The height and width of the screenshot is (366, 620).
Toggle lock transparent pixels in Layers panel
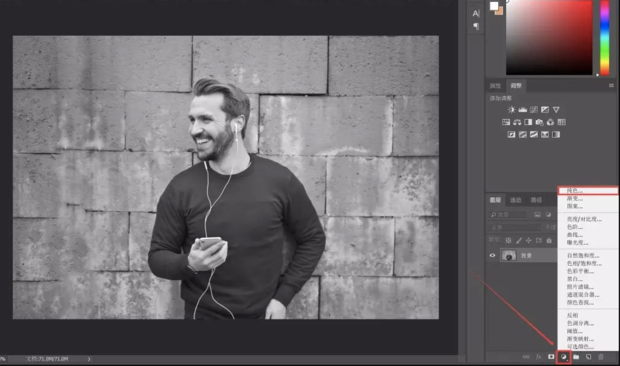508,240
